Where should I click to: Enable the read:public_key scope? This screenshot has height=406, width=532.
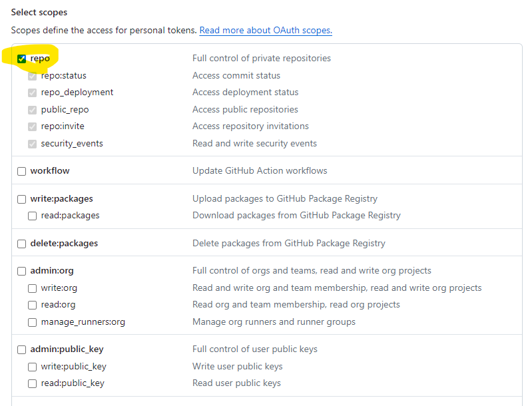tap(33, 383)
